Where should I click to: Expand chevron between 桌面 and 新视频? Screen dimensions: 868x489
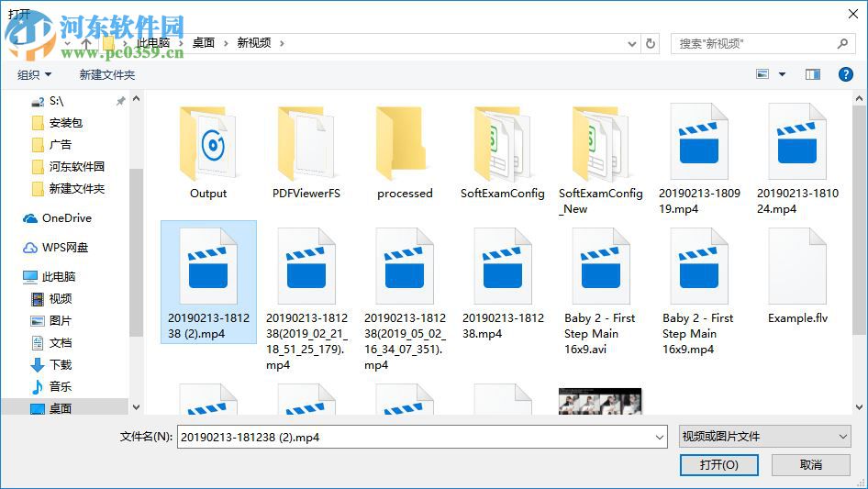pyautogui.click(x=226, y=43)
